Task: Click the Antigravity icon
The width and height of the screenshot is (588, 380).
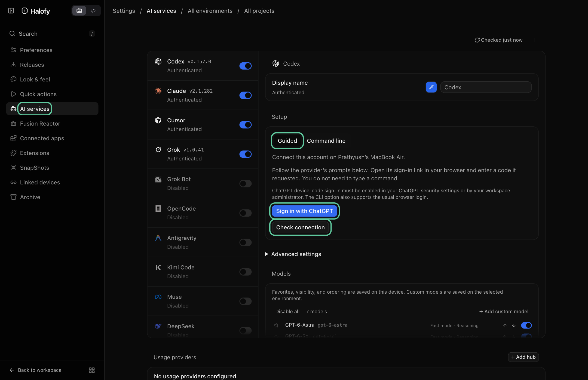Action: pyautogui.click(x=158, y=238)
